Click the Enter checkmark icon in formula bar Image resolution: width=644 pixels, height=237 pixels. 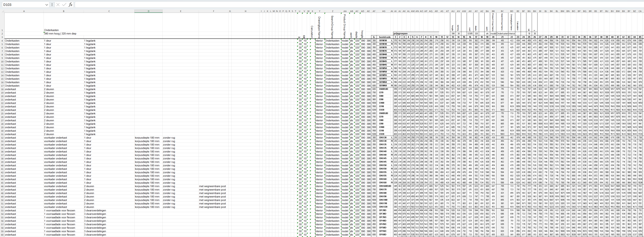[x=64, y=5]
